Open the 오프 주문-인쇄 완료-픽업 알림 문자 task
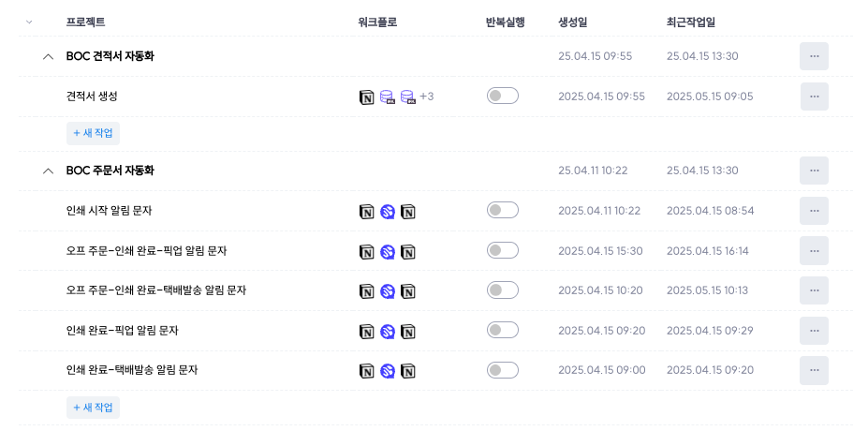 pyautogui.click(x=146, y=251)
